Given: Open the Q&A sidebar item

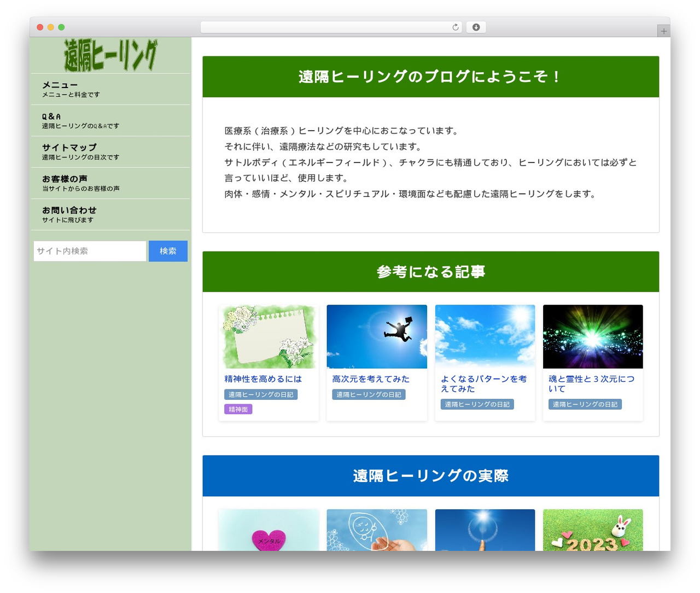Looking at the screenshot, I should [110, 120].
